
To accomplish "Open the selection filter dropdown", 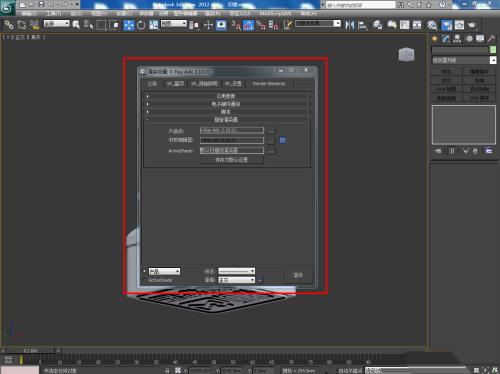I will [57, 24].
